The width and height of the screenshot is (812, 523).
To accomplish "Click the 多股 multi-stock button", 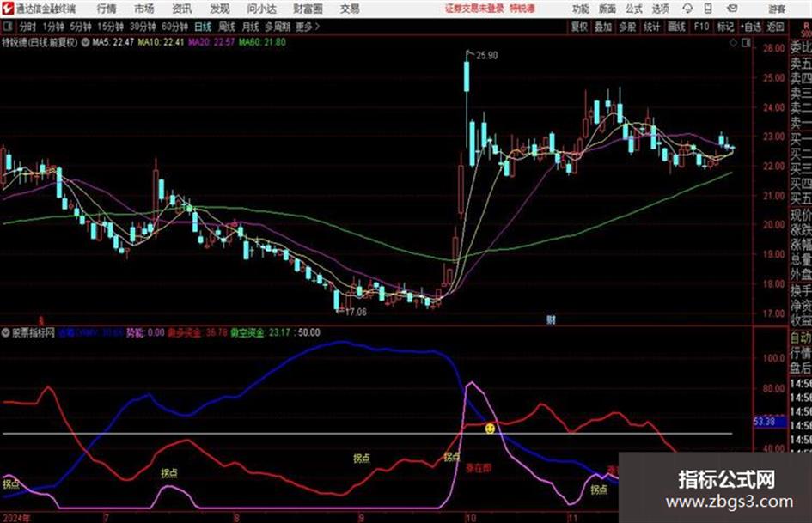I will (627, 27).
